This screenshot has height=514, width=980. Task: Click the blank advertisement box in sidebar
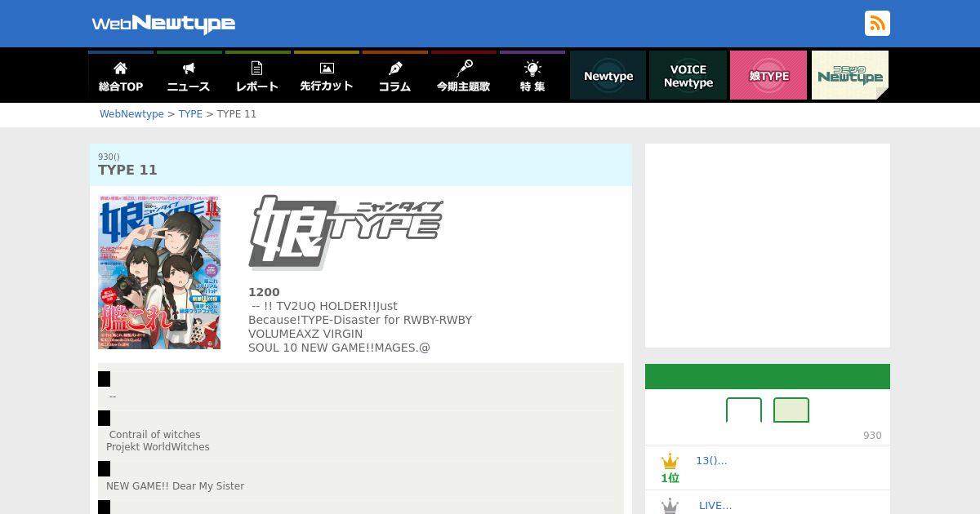[x=768, y=246]
